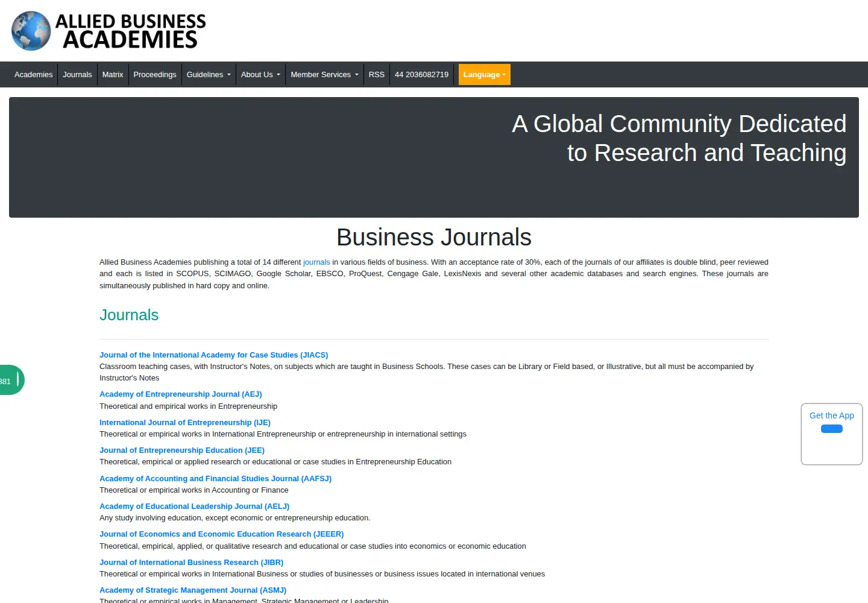Open International Journal of Entrepreneurship (IJE)

click(x=185, y=423)
